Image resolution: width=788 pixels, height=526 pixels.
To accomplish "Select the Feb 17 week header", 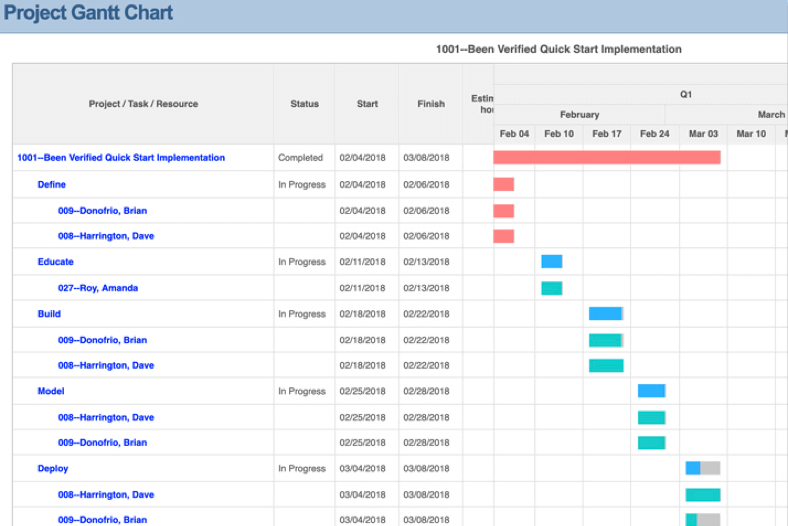I will (607, 134).
